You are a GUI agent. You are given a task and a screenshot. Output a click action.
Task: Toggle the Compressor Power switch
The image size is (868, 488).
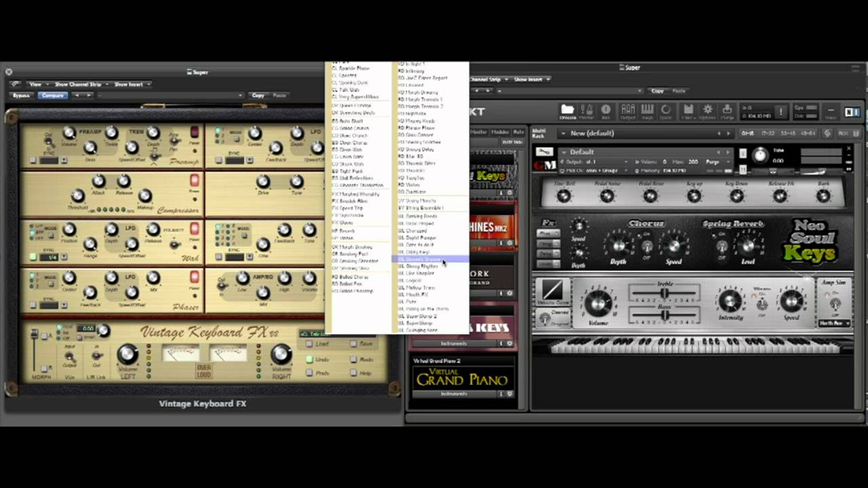point(195,181)
